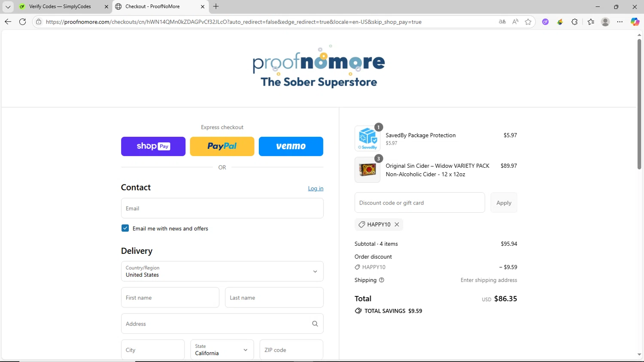Click Original Sin Cider price $89.97
The width and height of the screenshot is (644, 362).
pos(509,166)
